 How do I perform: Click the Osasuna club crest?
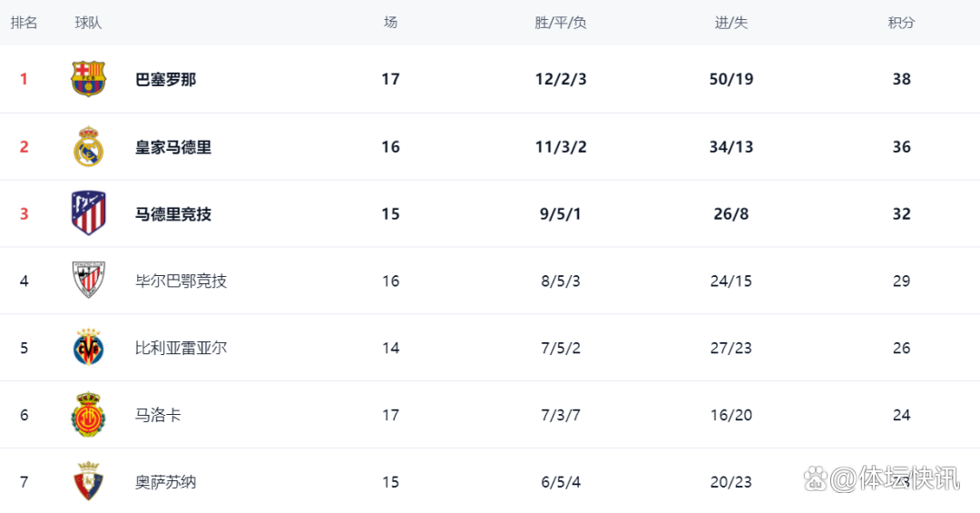88,481
